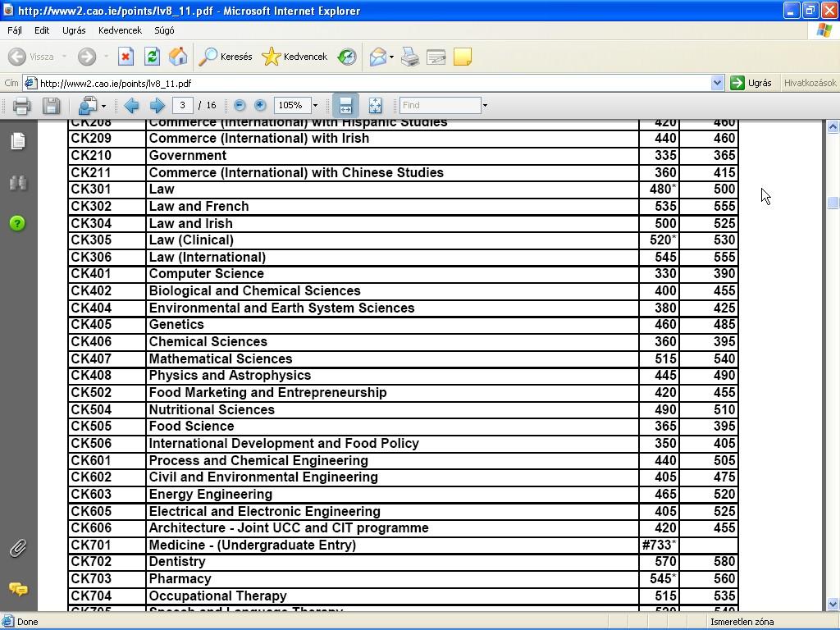Expand the collaborate icon dropdown arrow
Image resolution: width=840 pixels, height=630 pixels.
point(103,106)
